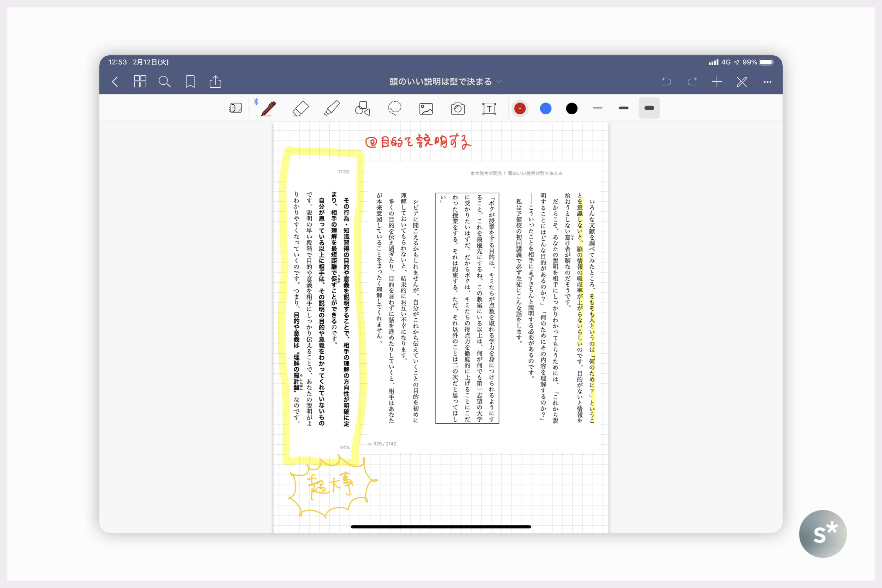This screenshot has width=882, height=588.
Task: Tap the bottom home indicator bar
Action: 441,527
